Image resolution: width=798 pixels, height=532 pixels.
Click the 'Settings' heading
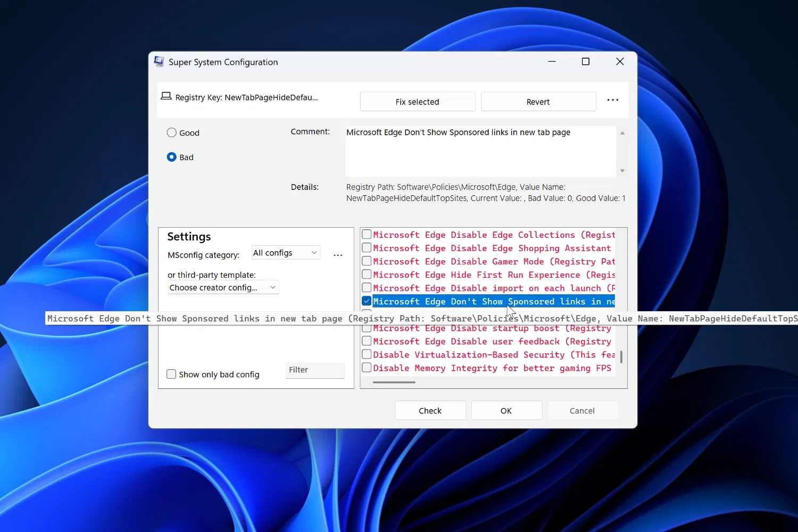click(x=189, y=237)
